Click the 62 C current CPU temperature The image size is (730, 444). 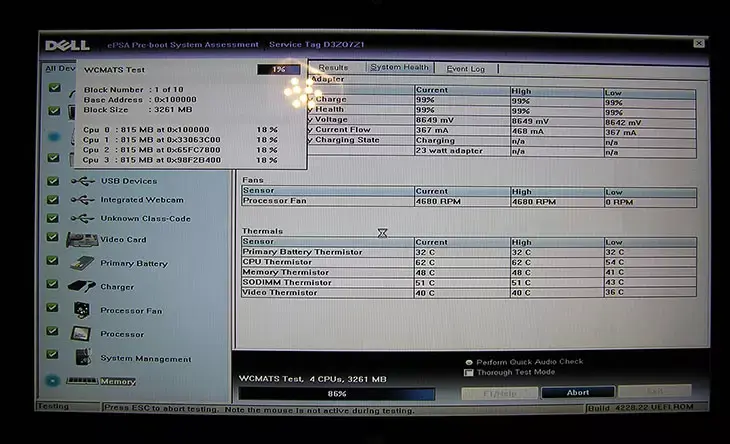(425, 262)
